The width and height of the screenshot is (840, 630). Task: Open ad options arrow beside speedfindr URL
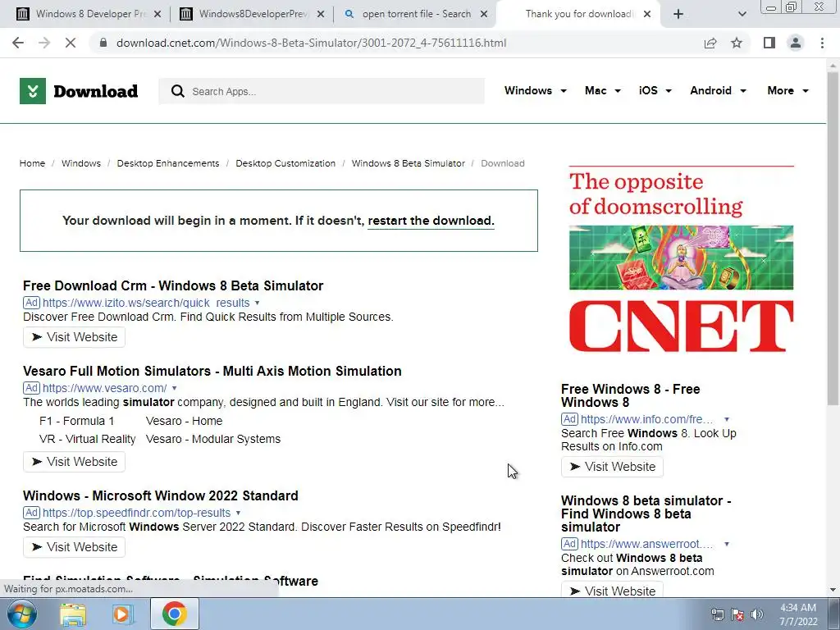[238, 514]
